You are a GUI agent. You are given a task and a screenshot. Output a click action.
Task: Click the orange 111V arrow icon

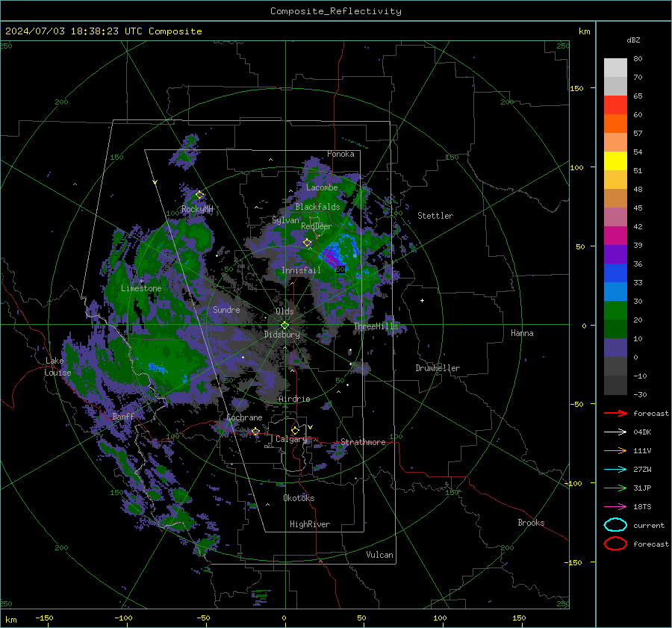coord(615,450)
